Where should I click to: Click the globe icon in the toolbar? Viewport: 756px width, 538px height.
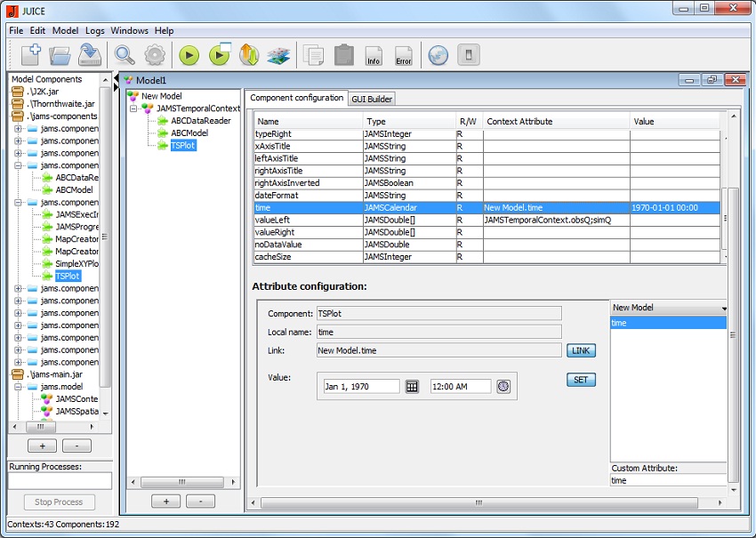click(x=438, y=55)
